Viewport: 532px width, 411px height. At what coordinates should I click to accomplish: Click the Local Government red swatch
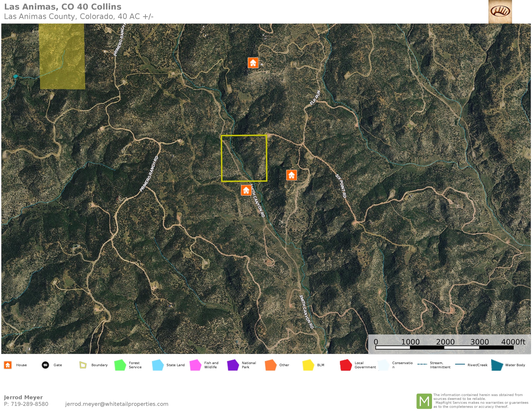346,365
